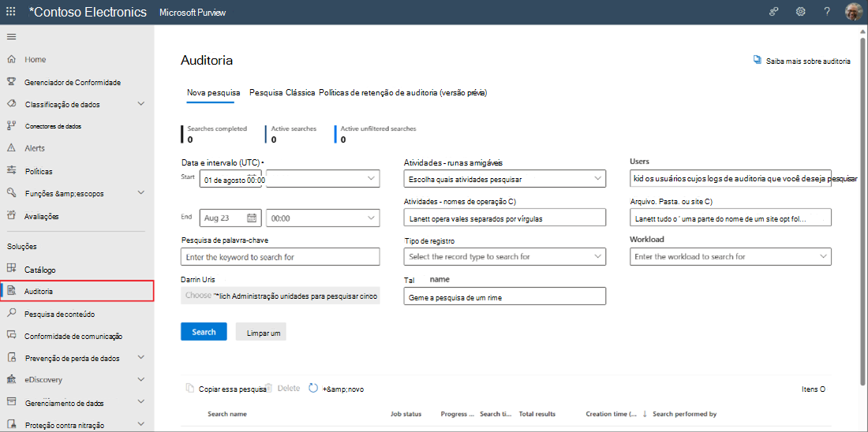
Task: Expand eDiscovery section chevron
Action: (140, 380)
